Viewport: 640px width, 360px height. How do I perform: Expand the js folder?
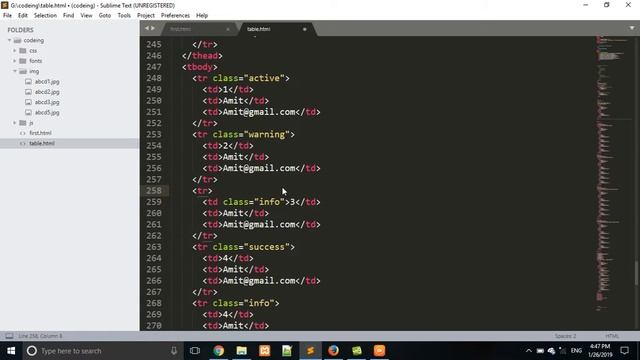click(x=15, y=122)
